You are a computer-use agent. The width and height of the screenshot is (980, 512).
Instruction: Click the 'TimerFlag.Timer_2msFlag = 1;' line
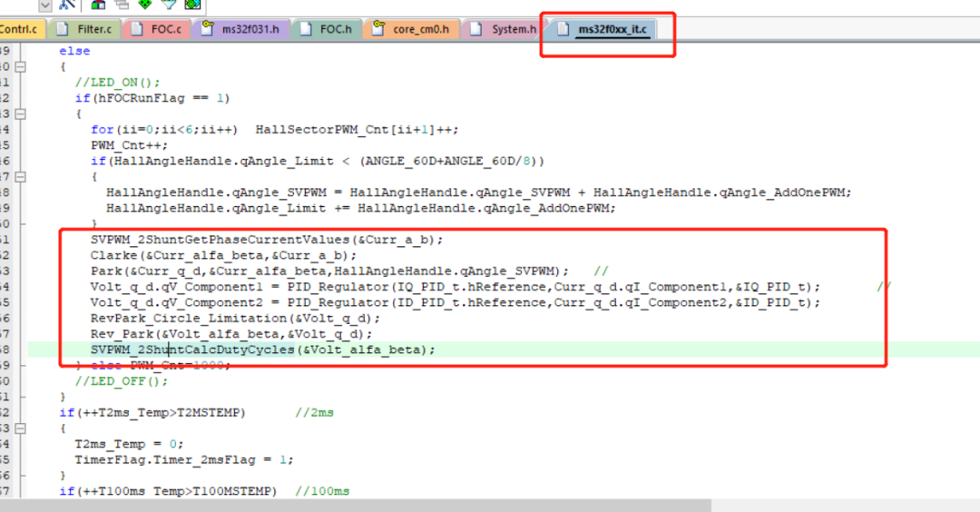(x=183, y=460)
